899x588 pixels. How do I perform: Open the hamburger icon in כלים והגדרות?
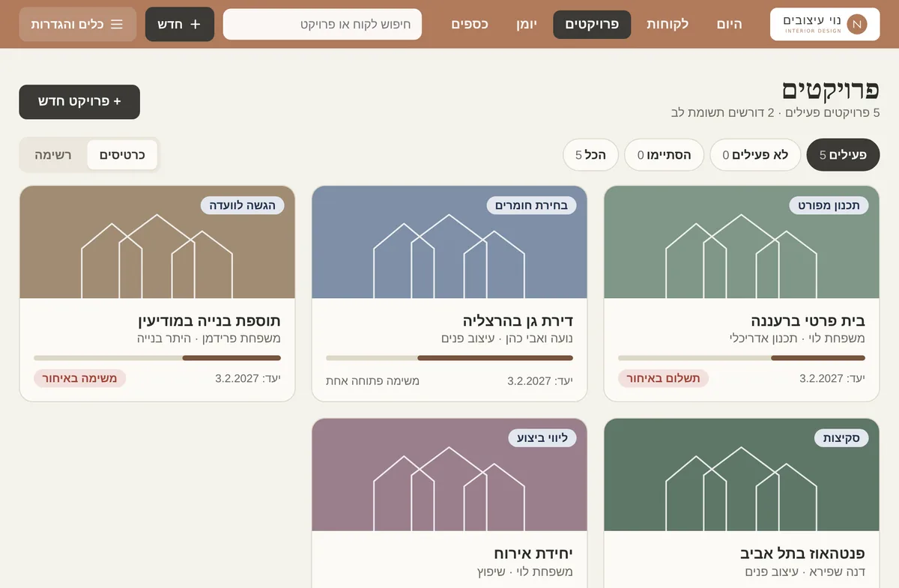(x=117, y=24)
